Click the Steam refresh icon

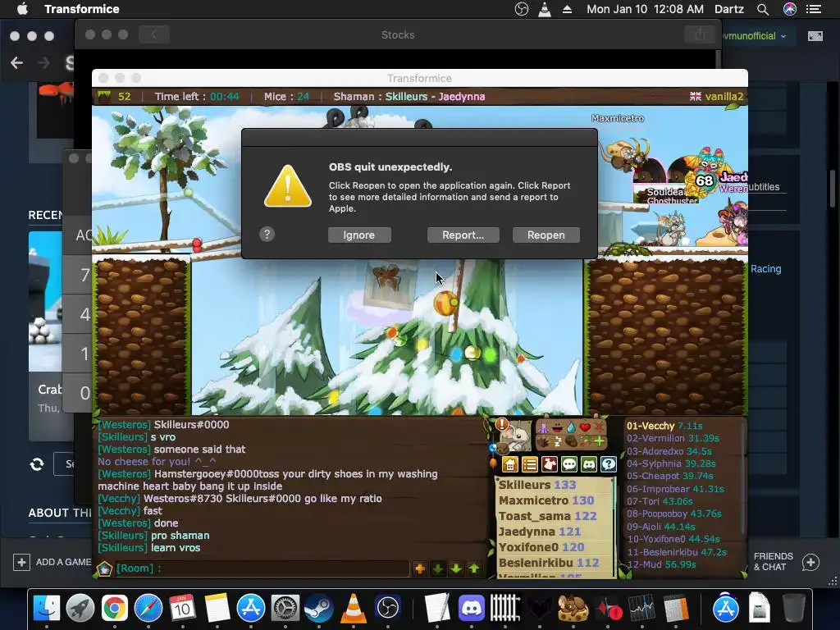click(x=37, y=464)
